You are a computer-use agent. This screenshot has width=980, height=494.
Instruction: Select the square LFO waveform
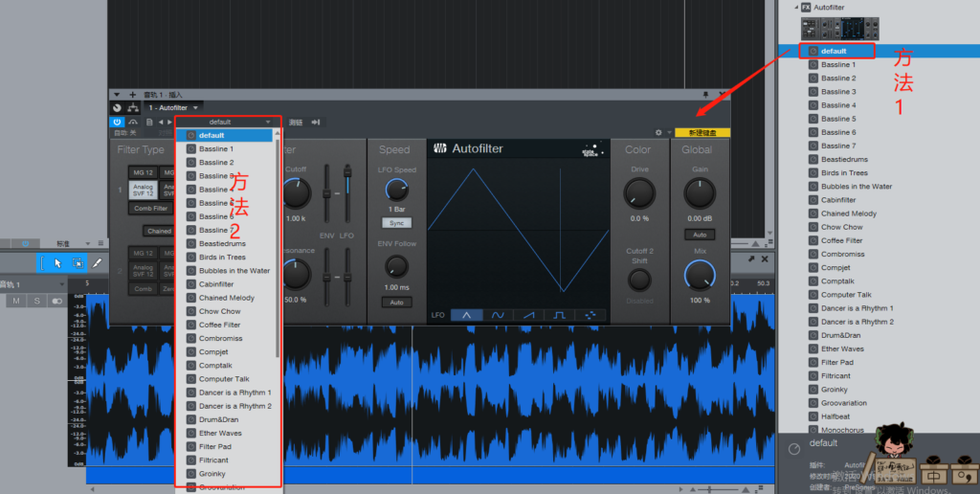coord(559,315)
